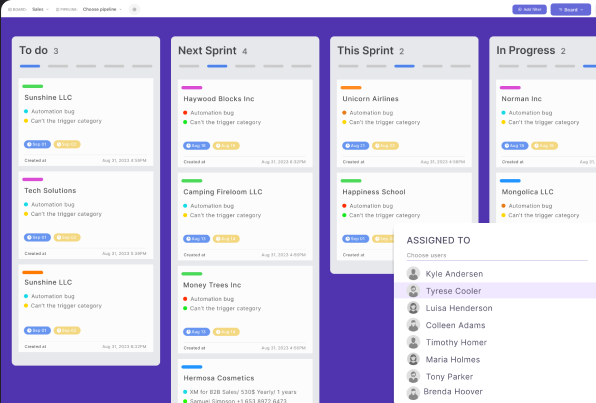Open the Tech Solutions card title

50,190
